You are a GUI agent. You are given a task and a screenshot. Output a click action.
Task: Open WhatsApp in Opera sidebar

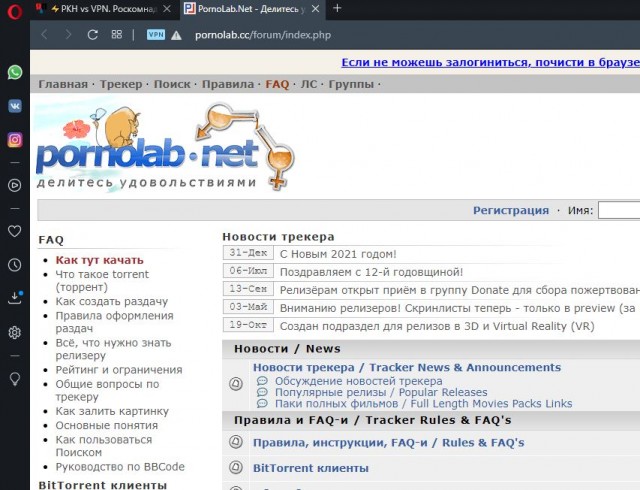pyautogui.click(x=15, y=72)
